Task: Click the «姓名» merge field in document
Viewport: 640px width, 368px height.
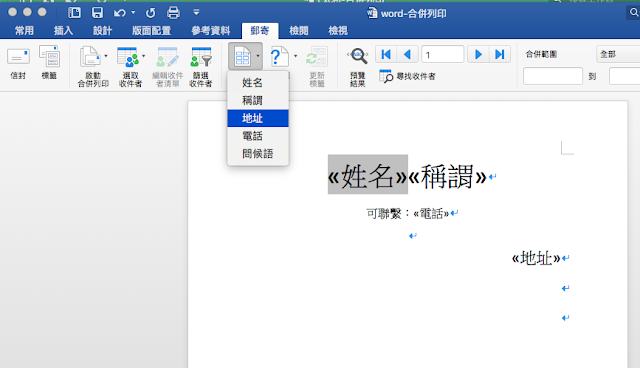Action: [368, 176]
